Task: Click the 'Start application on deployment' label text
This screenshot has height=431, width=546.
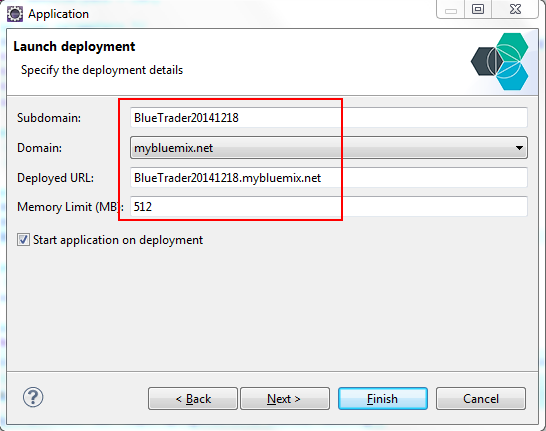Action: point(118,240)
